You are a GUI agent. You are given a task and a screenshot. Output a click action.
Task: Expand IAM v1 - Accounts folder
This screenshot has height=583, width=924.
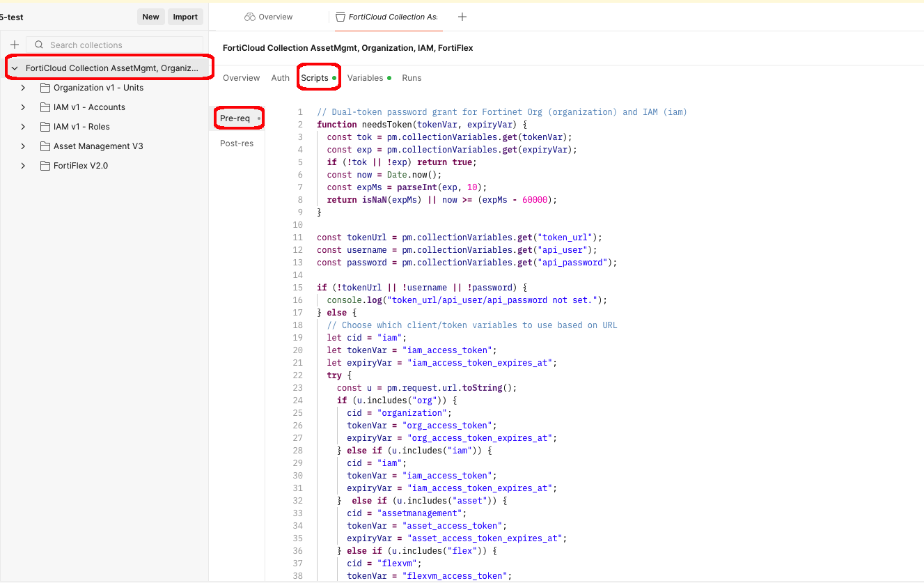23,107
